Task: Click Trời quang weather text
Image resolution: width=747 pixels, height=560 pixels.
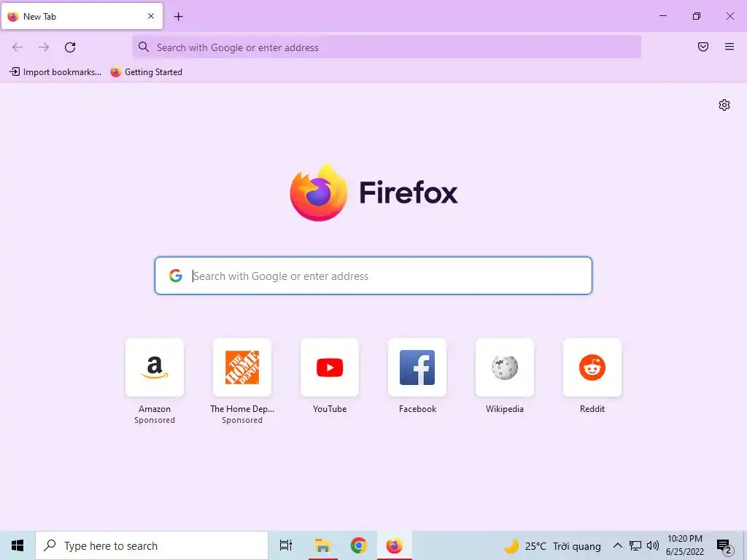Action: tap(577, 546)
